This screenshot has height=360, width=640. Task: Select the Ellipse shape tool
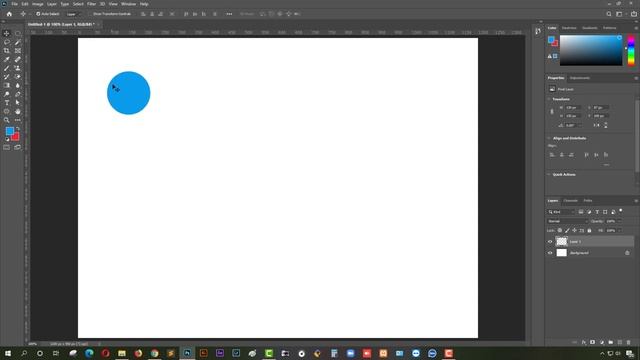[7, 111]
